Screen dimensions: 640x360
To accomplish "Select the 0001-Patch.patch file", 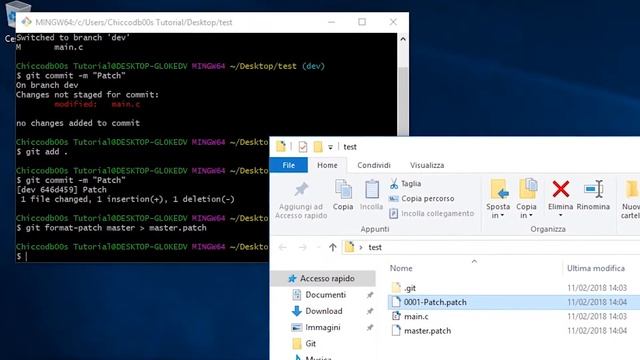I will tap(435, 302).
